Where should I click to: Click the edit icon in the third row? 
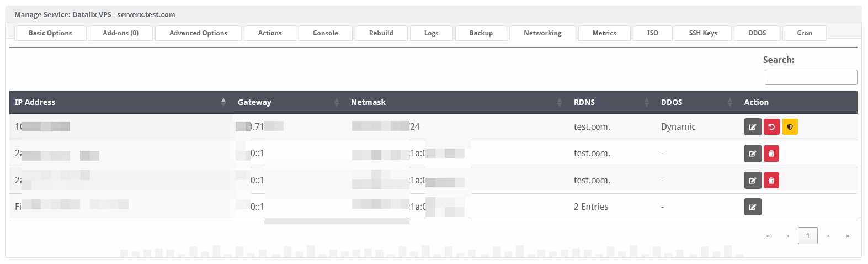(x=753, y=181)
